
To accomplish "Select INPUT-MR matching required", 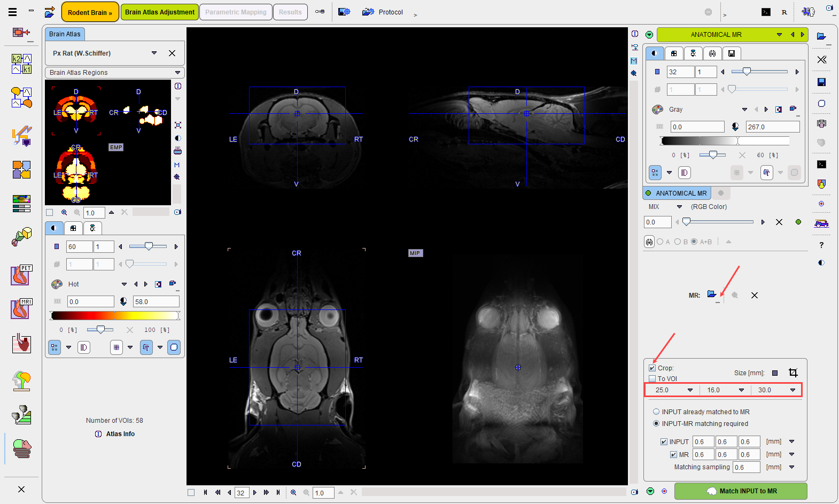I will (656, 423).
